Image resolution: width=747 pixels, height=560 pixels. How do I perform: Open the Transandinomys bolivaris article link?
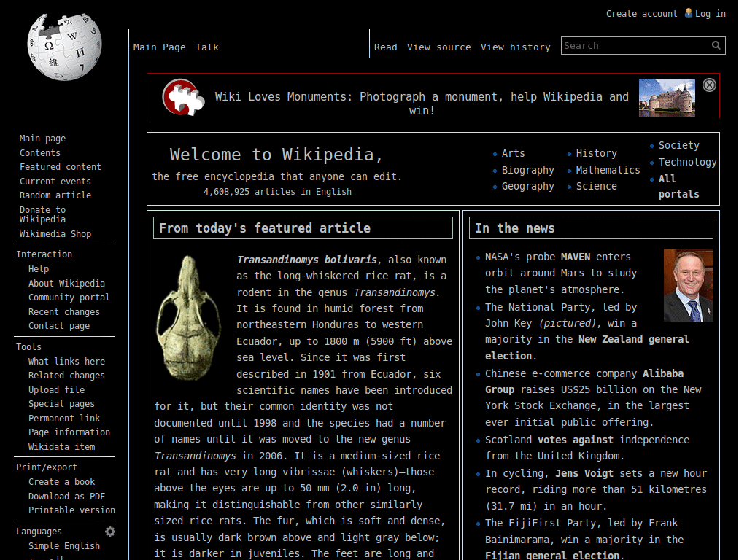pyautogui.click(x=307, y=260)
